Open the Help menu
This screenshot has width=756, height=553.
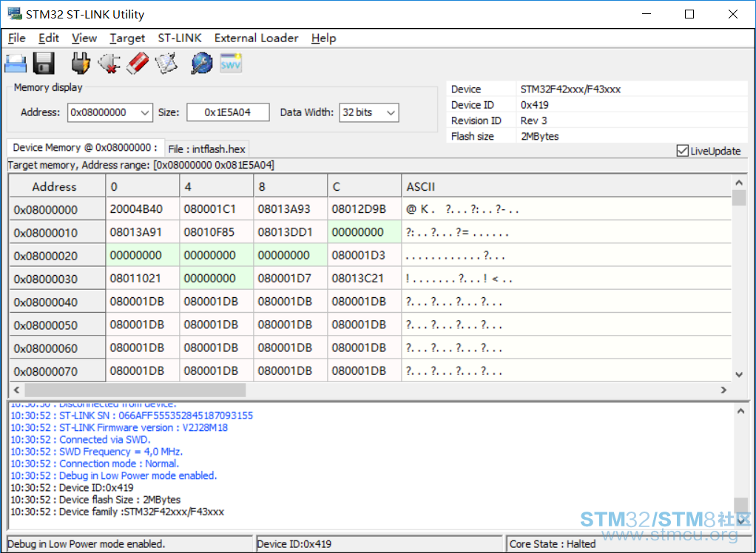point(323,38)
